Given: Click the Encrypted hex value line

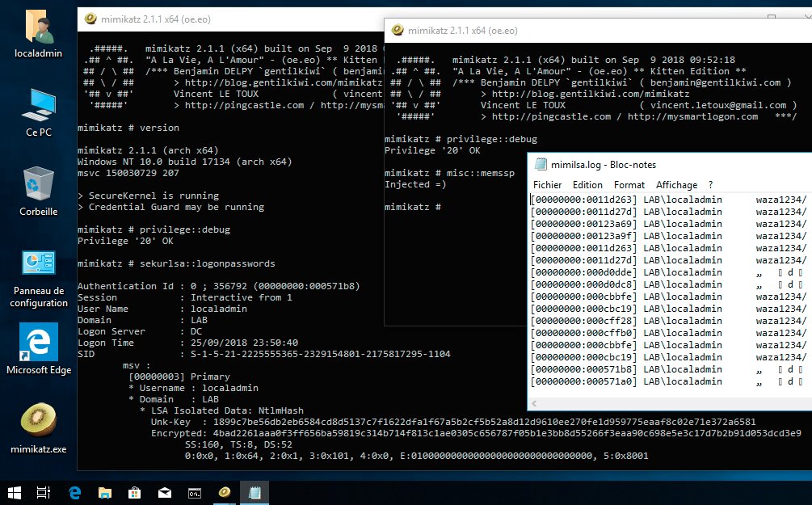Looking at the screenshot, I should click(x=476, y=434).
